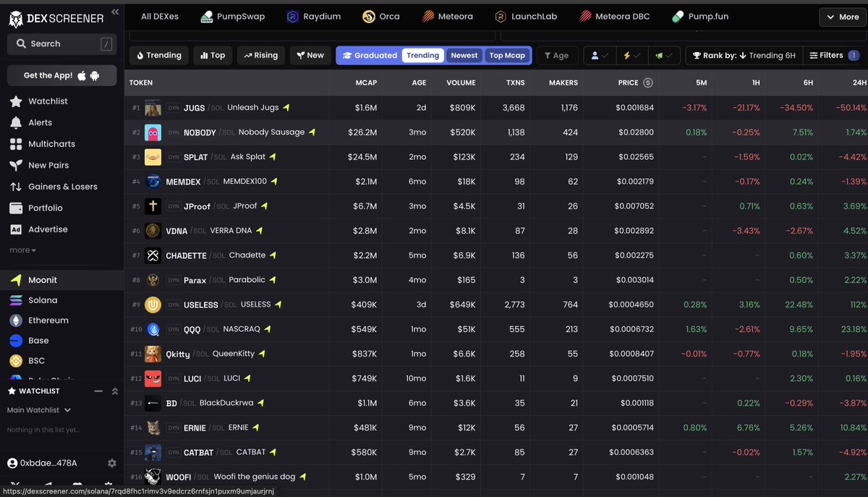This screenshot has width=868, height=497.
Task: Click the Top chart button
Action: 213,55
